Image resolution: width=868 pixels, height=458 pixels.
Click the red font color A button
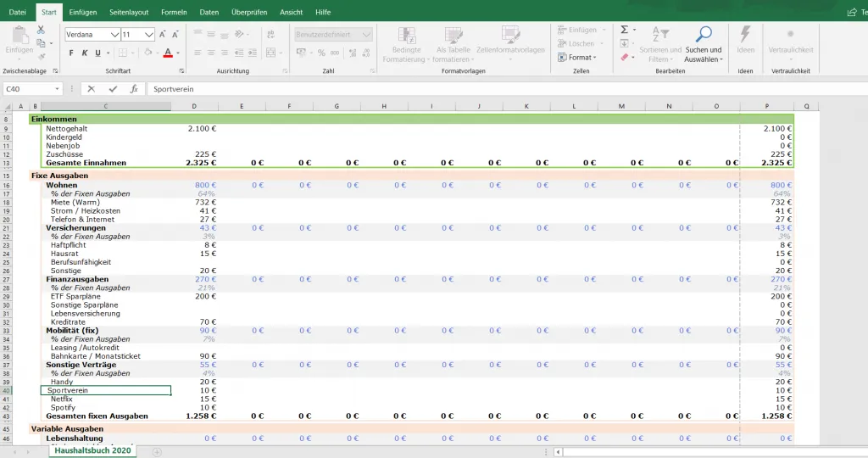pos(167,53)
